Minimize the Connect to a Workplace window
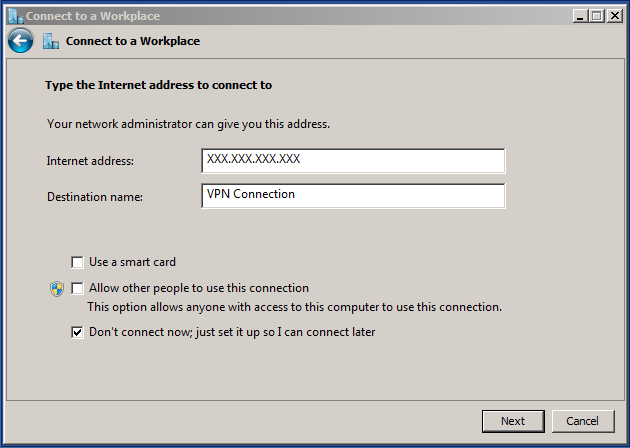The image size is (630, 448). (x=580, y=16)
